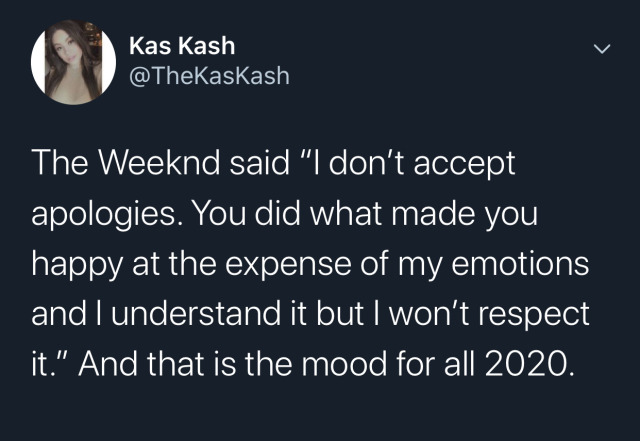Visit the @TheKasKash handle
This screenshot has width=640, height=441.
point(209,76)
